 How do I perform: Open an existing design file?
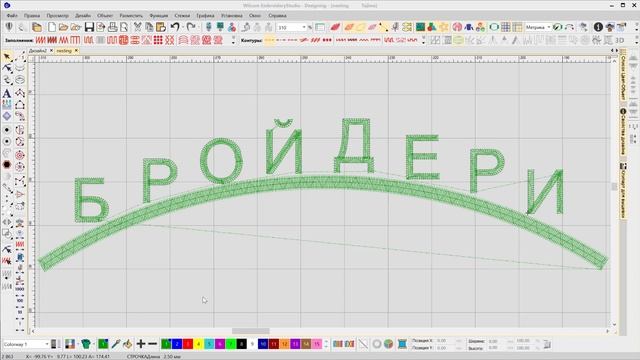tap(63, 27)
